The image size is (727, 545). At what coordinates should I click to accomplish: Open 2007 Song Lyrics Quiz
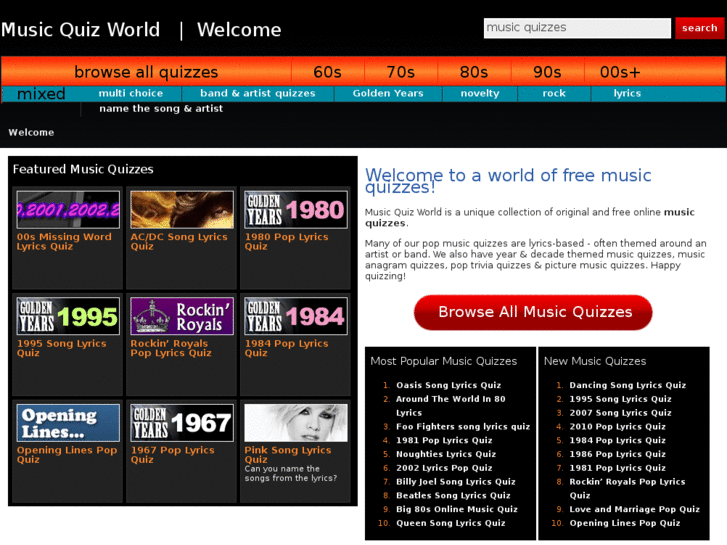[x=620, y=413]
